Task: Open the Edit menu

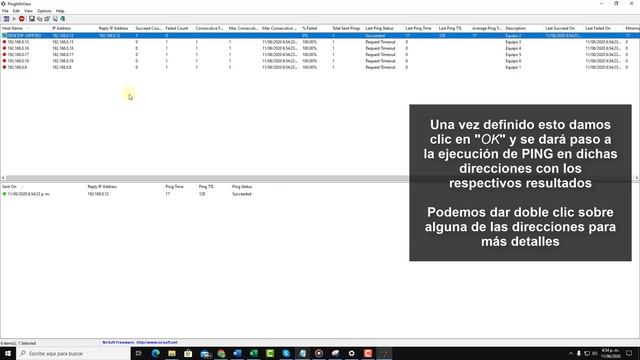Action: click(x=16, y=11)
